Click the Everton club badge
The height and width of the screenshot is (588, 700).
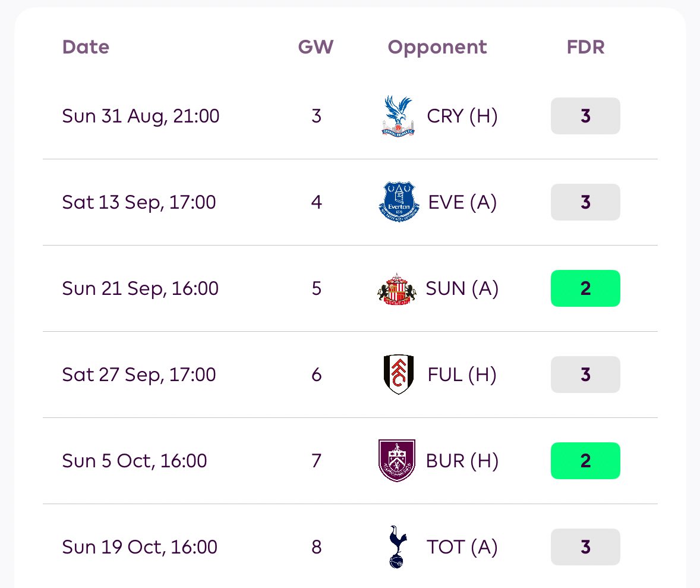coord(399,202)
